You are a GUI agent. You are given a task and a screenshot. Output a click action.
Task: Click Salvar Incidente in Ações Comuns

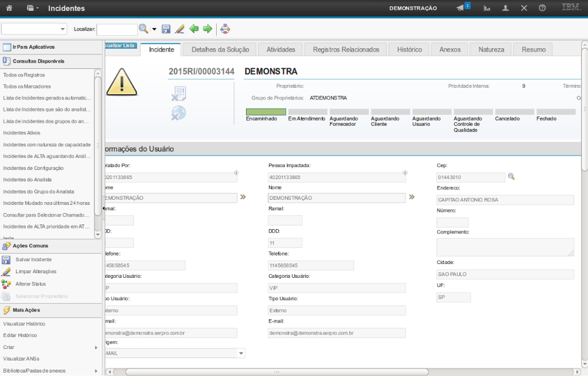[x=33, y=259]
